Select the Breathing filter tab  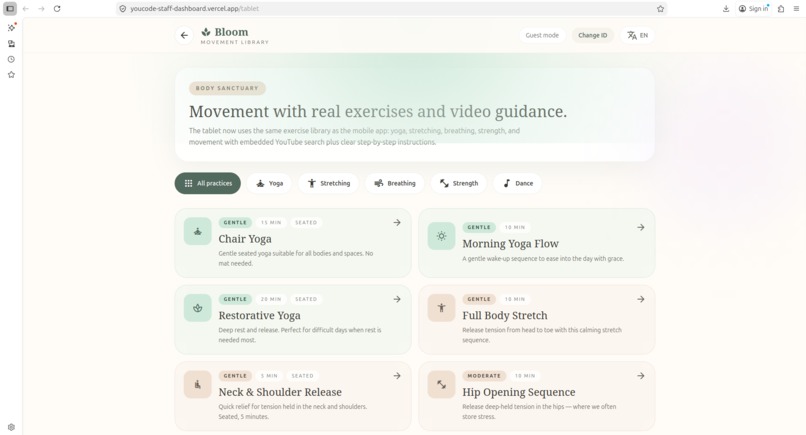tap(395, 183)
